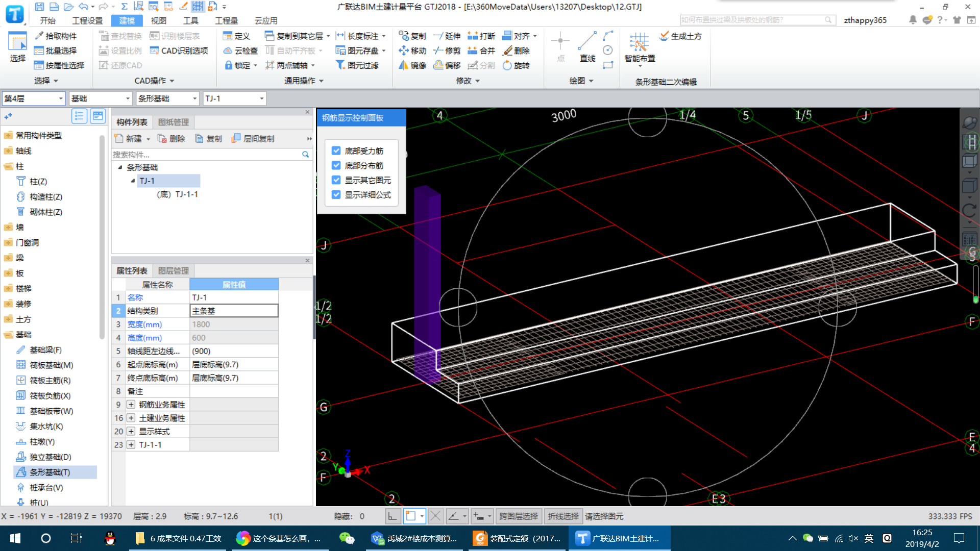Click 删除 in component list toolbar
The height and width of the screenshot is (551, 980).
click(x=171, y=139)
